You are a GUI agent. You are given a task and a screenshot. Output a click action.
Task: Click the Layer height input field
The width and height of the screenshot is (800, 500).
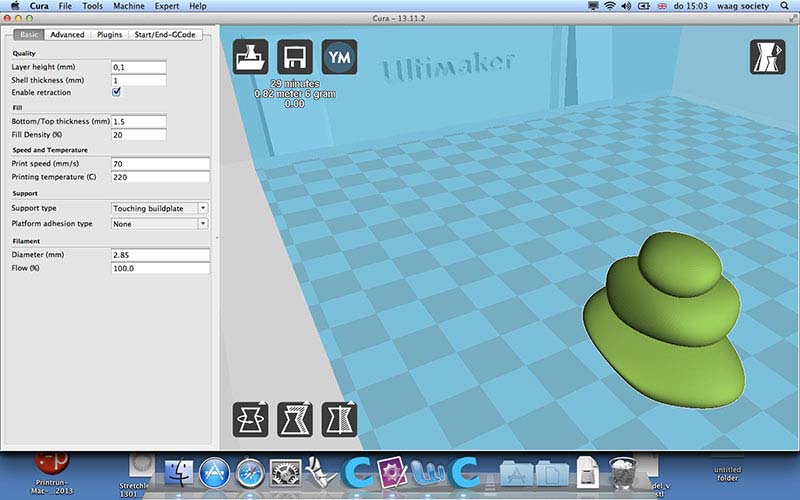139,67
